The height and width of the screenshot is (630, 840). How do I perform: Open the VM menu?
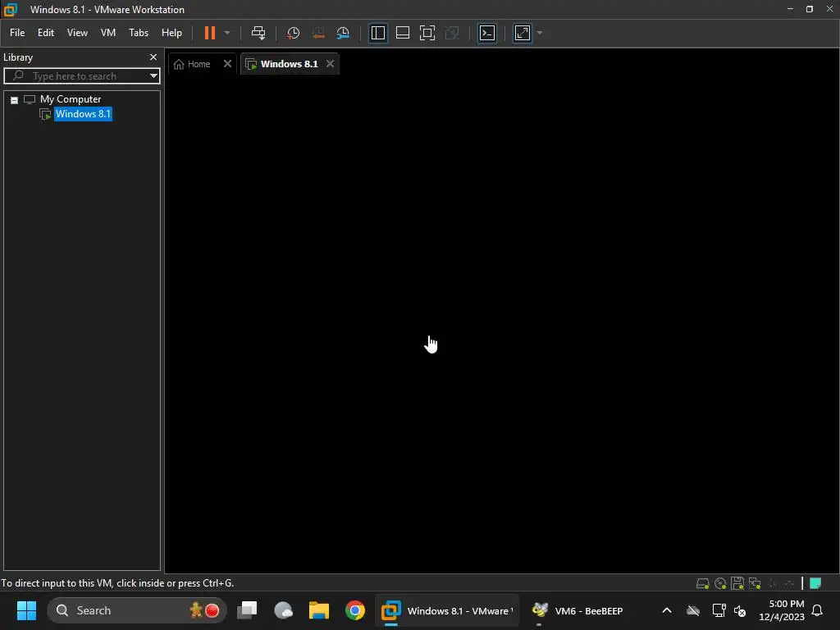[x=108, y=33]
